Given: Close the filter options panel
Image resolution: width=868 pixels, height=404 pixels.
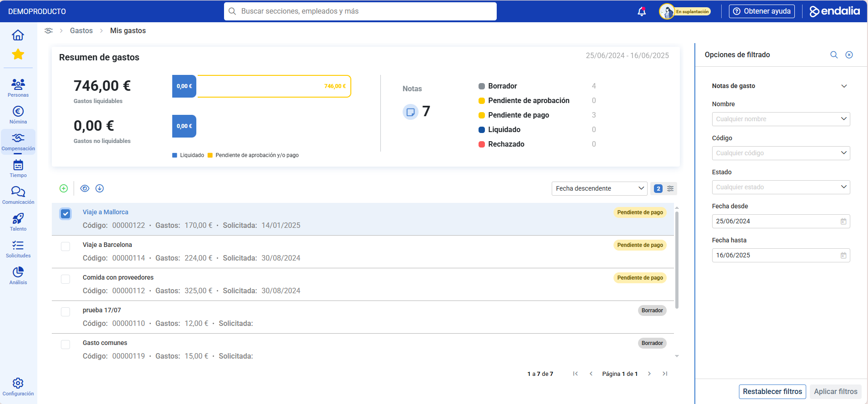Looking at the screenshot, I should coord(849,54).
